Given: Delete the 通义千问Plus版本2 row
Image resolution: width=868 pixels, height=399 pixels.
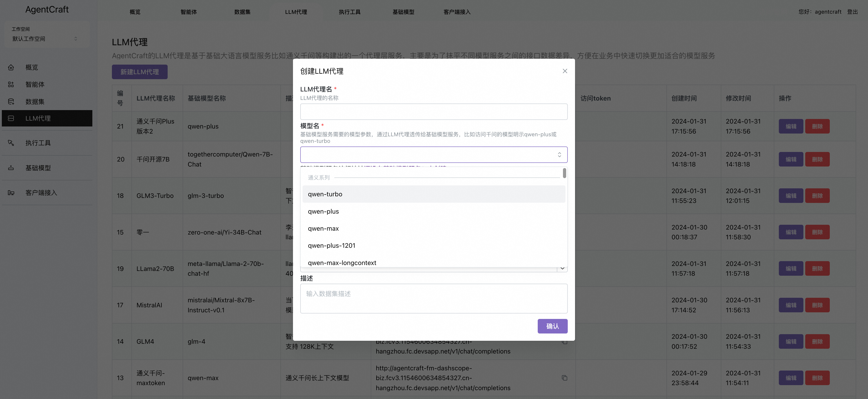Looking at the screenshot, I should [x=817, y=126].
